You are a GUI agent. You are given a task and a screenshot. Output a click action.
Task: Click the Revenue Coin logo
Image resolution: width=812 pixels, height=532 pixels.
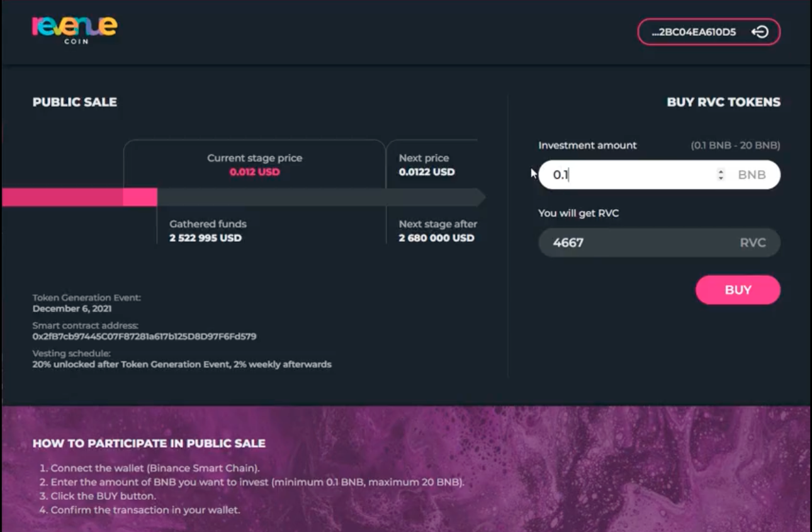click(x=74, y=29)
